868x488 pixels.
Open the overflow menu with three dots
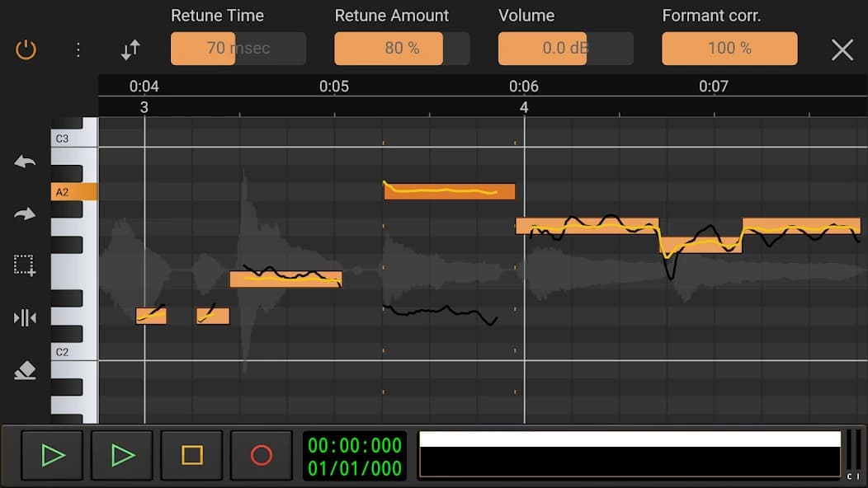[x=78, y=49]
